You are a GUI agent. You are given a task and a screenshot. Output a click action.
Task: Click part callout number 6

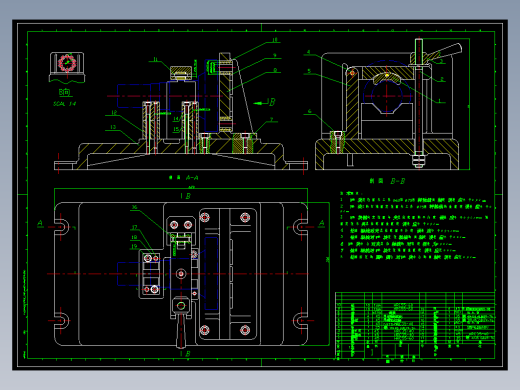(x=310, y=111)
